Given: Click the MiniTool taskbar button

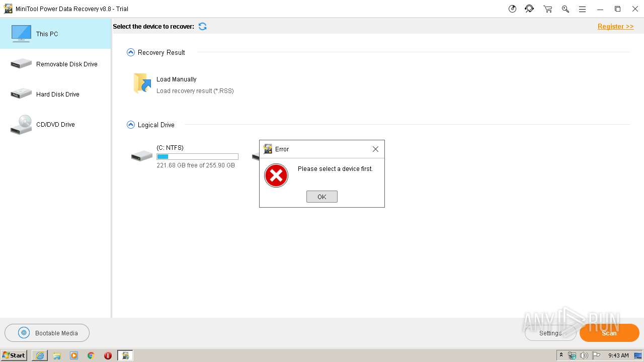Looking at the screenshot, I should [x=125, y=355].
